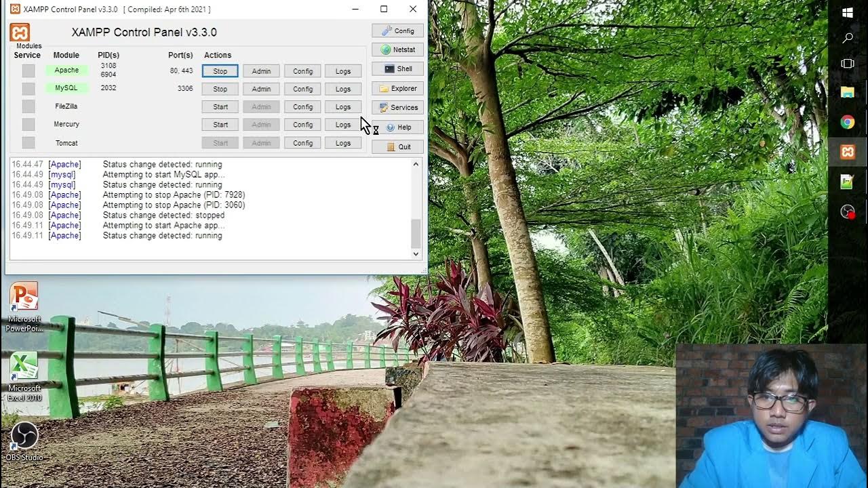
Task: Click the MySQL port value 3306
Action: tap(184, 88)
